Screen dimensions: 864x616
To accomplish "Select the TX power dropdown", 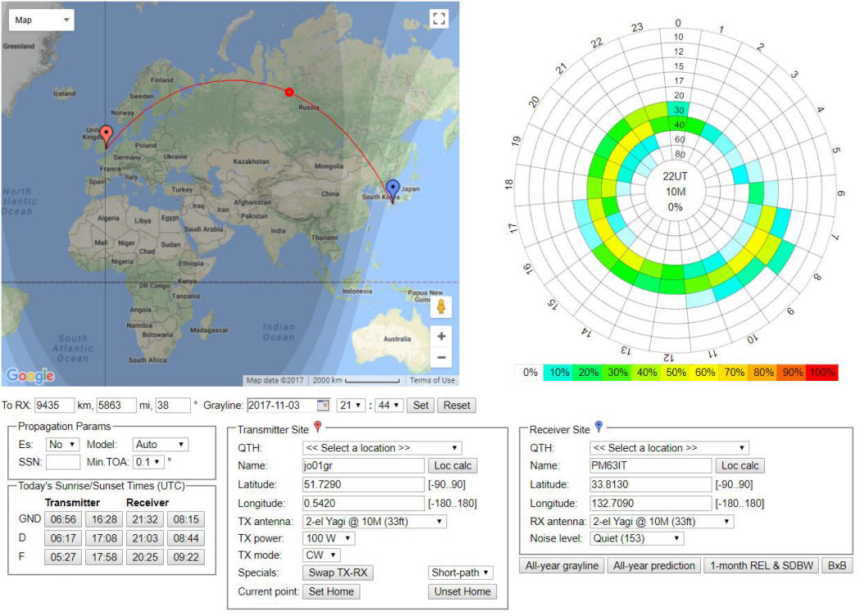I will pos(329,538).
